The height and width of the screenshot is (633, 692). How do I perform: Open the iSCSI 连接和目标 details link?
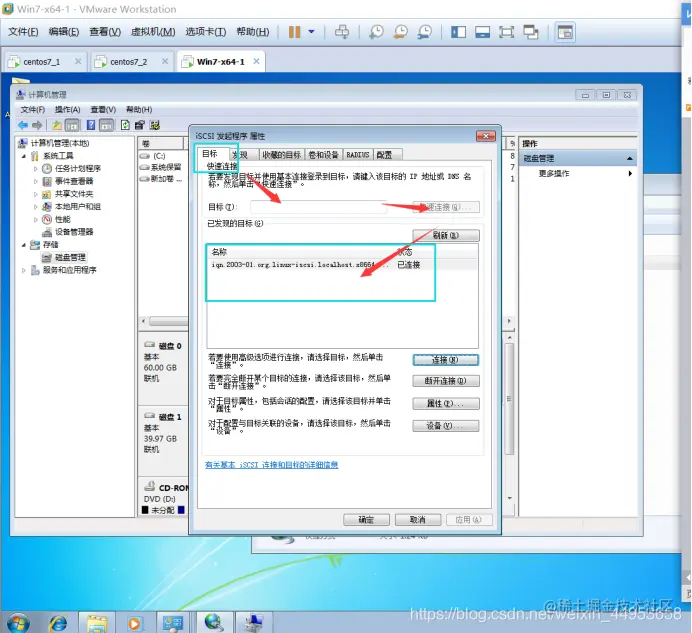271,465
